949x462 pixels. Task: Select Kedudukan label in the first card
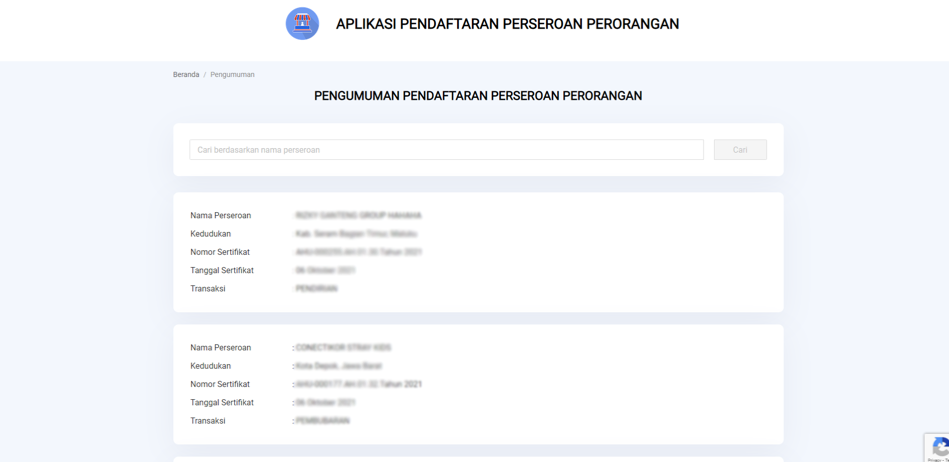[x=210, y=234]
